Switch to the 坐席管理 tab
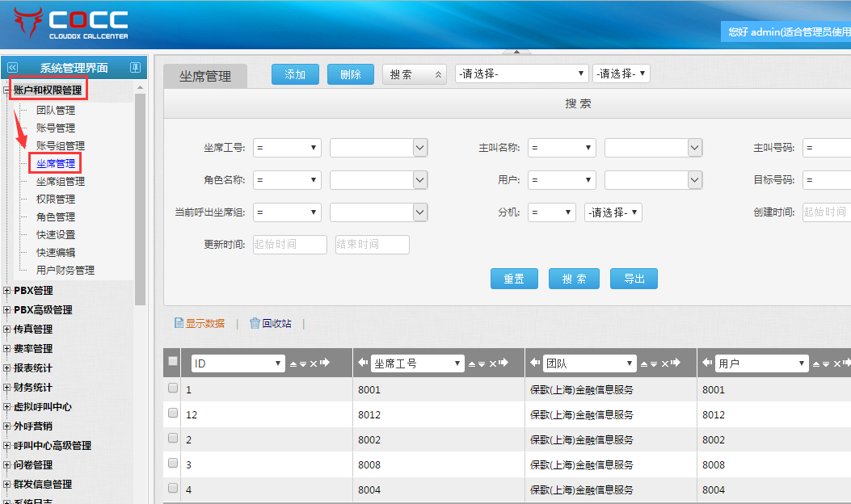851x504 pixels. [205, 76]
